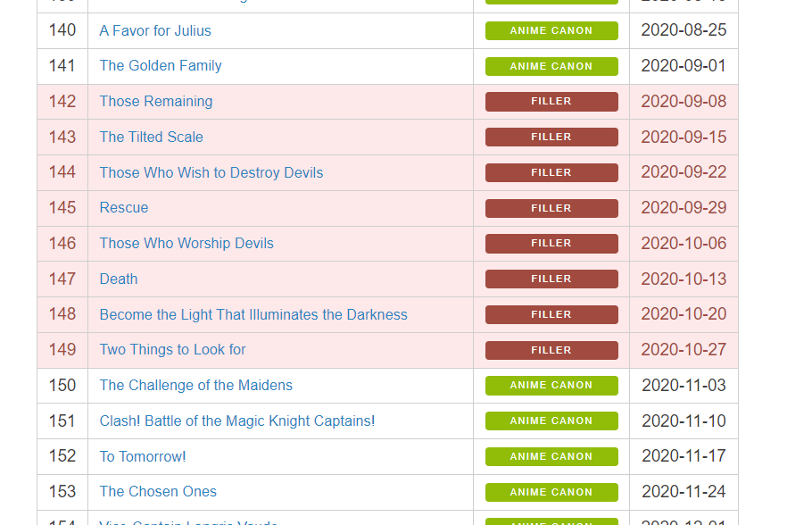Click 'Those Who Worship Devils' title

186,243
